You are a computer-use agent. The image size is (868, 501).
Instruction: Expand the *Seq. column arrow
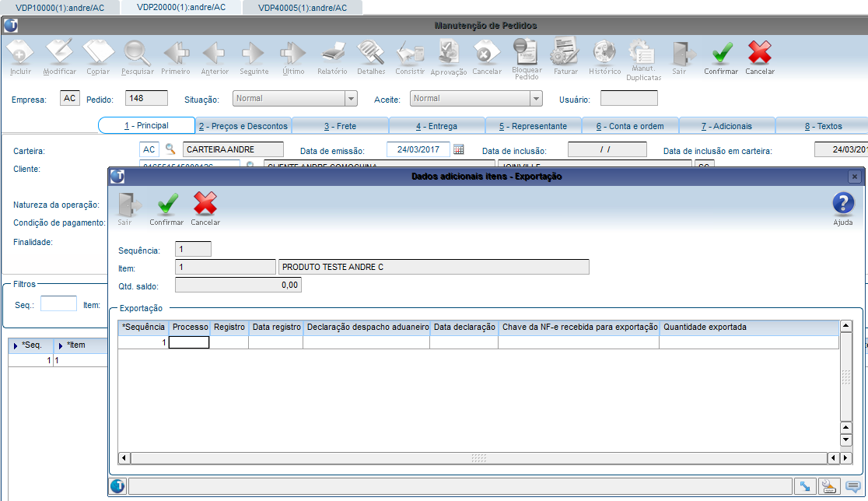(16, 345)
